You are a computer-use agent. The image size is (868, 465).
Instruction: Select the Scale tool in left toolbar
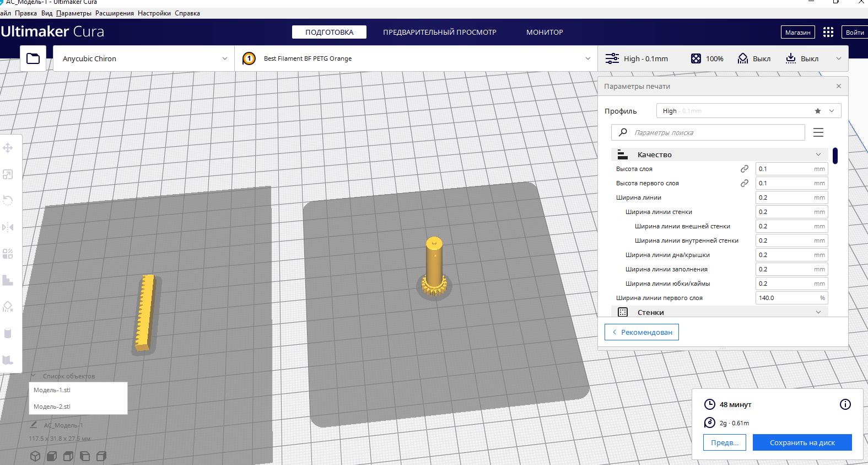8,174
